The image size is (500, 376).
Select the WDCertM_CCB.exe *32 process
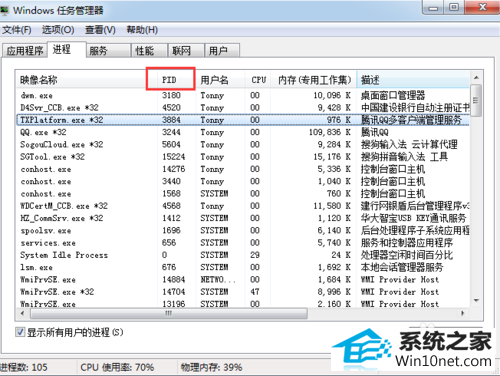point(243,206)
